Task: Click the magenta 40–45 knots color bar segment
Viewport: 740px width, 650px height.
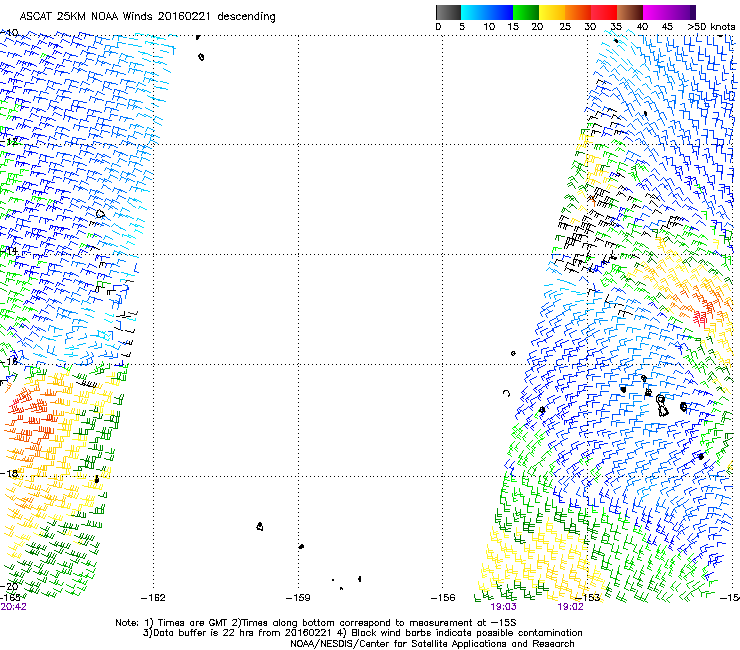Action: coord(656,12)
